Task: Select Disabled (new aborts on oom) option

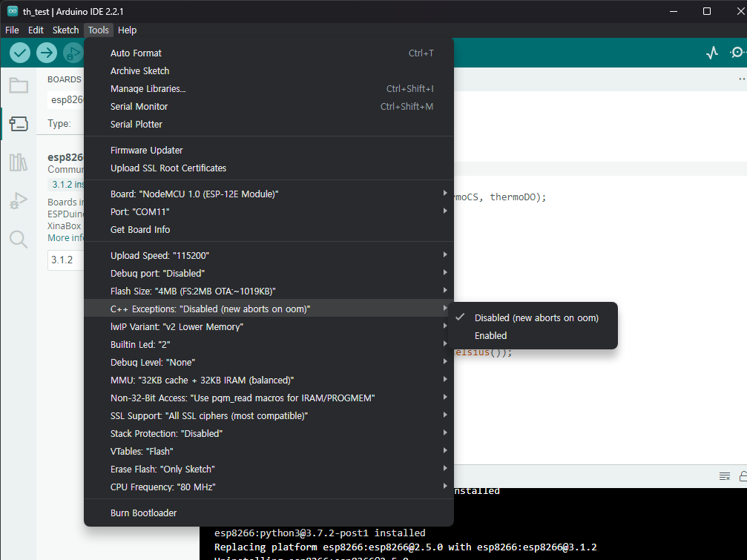Action: point(533,317)
